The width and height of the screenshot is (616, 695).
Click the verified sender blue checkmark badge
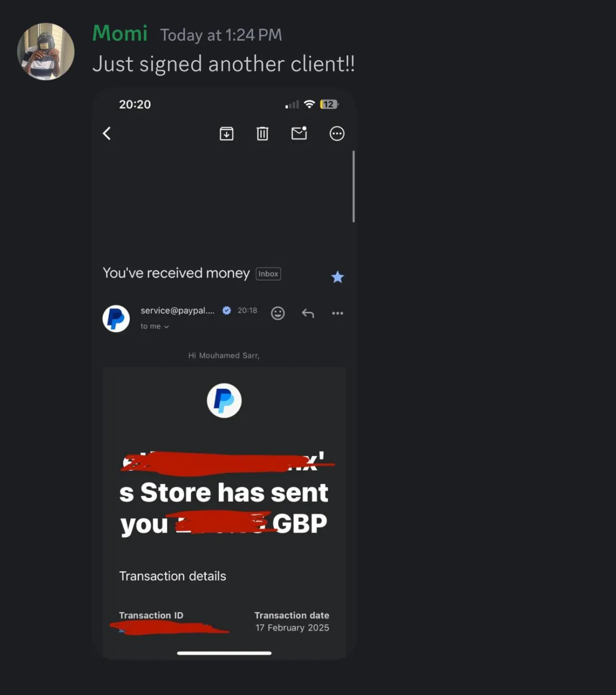point(226,310)
